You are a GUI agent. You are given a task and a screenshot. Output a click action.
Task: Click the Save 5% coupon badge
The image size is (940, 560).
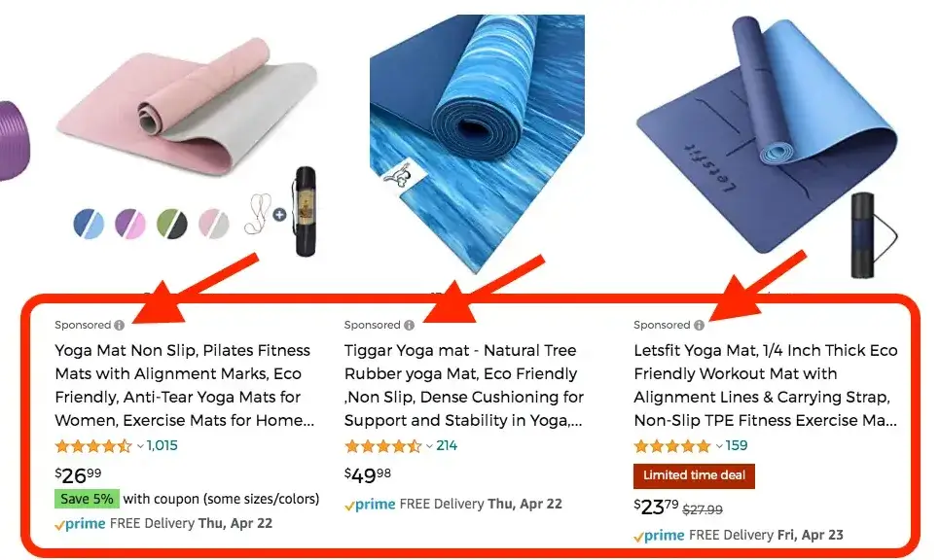click(87, 499)
